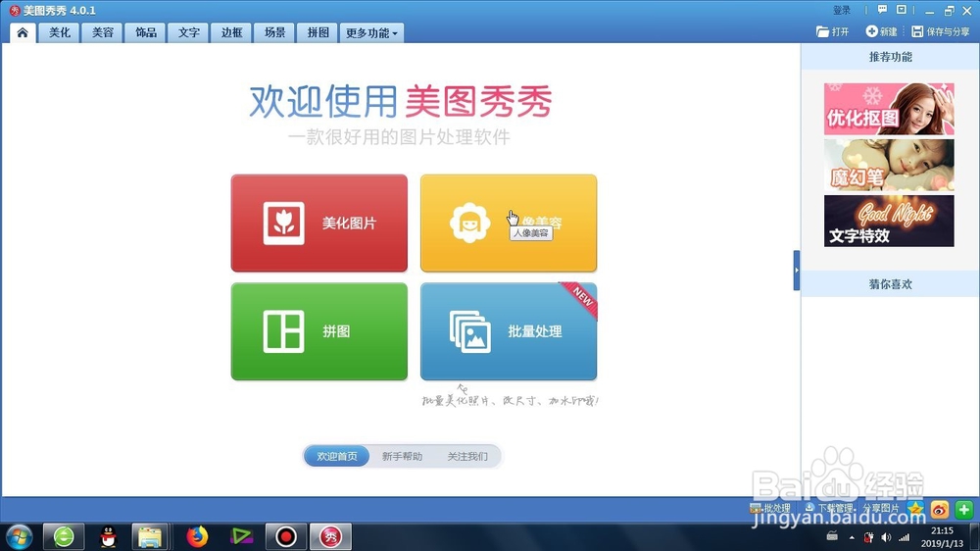Open the green play-arrow app in the taskbar
This screenshot has width=980, height=551.
click(x=241, y=536)
